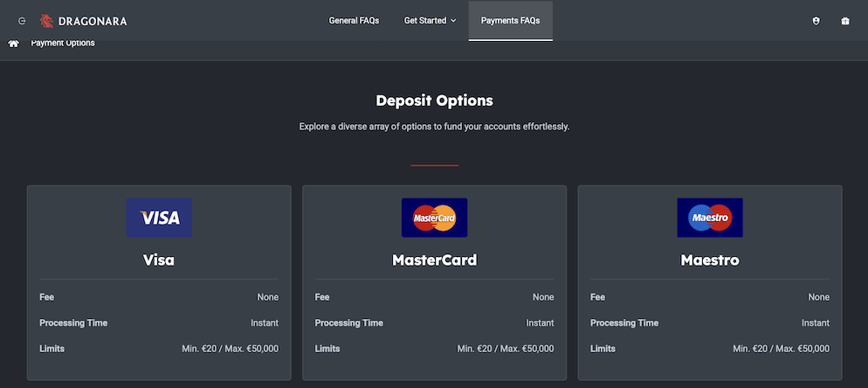Viewport: 868px width, 388px height.
Task: Click the MasterCard card title
Action: pyautogui.click(x=434, y=260)
